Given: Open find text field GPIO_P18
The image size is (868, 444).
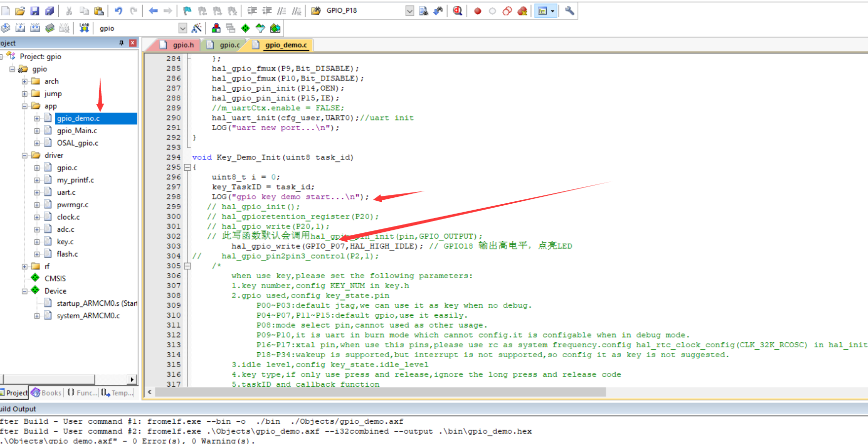Looking at the screenshot, I should (x=365, y=10).
